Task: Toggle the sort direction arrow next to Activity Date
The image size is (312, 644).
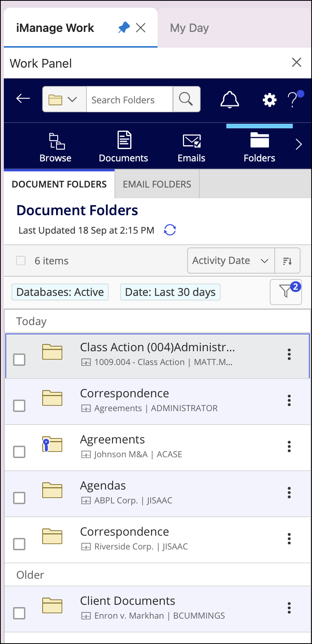Action: tap(287, 261)
